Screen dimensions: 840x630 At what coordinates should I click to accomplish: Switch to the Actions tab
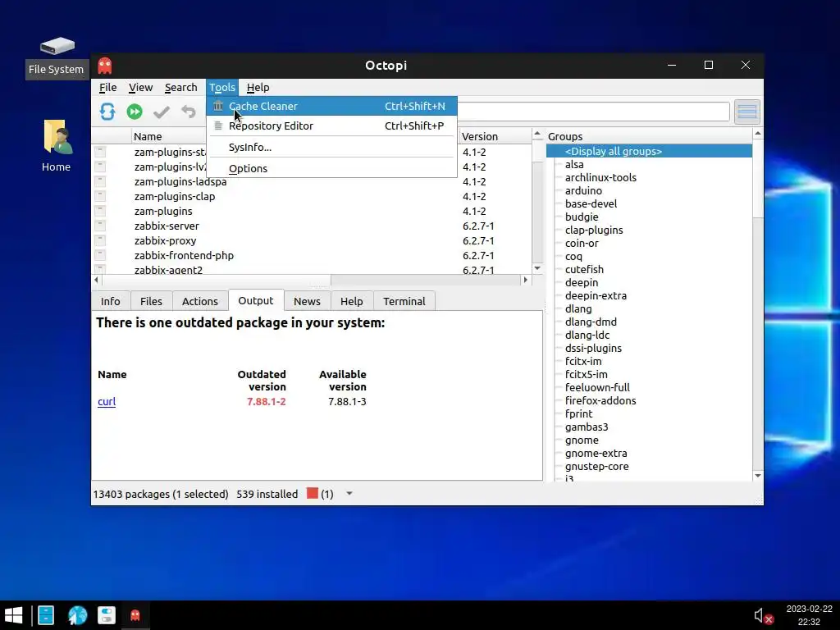click(x=200, y=301)
